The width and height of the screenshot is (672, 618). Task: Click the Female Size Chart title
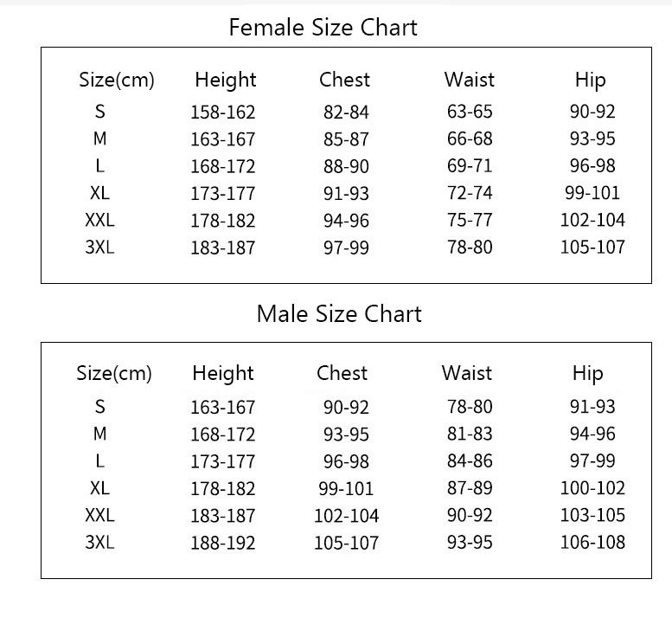323,28
